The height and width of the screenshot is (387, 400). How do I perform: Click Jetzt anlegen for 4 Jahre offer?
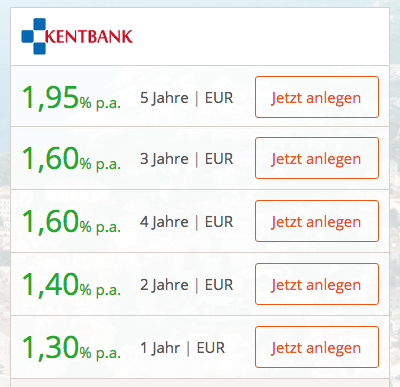[317, 221]
